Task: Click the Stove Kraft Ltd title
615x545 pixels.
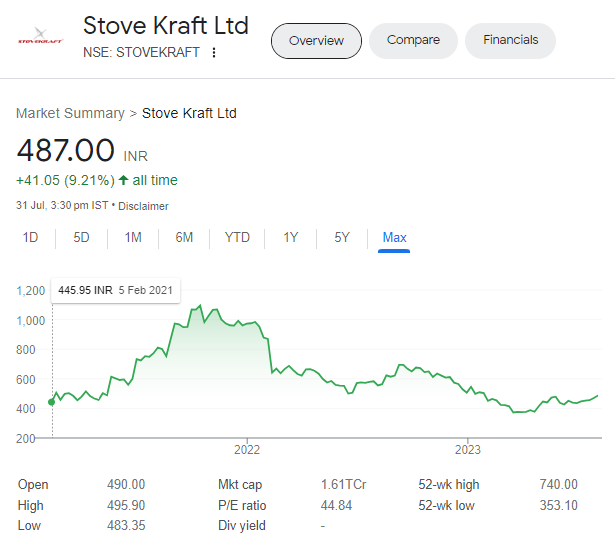Action: point(166,25)
